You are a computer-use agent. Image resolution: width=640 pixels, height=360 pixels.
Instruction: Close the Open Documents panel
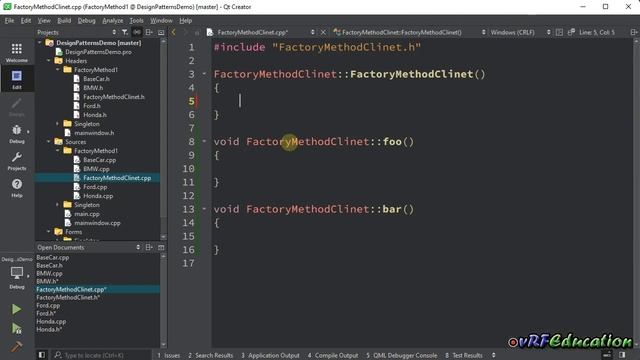161,247
